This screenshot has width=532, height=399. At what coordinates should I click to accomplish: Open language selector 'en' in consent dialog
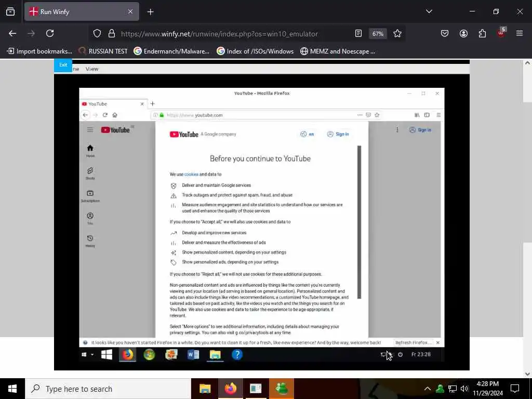point(307,134)
